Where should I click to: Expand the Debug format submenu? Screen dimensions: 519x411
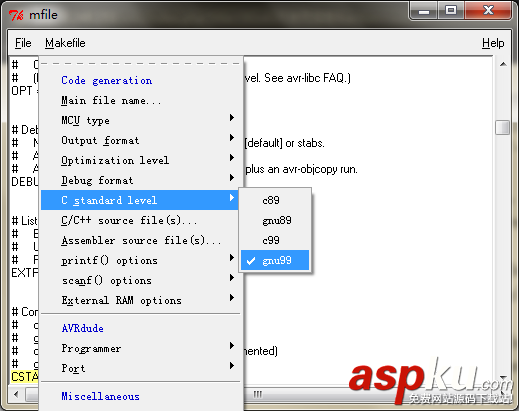(x=140, y=180)
